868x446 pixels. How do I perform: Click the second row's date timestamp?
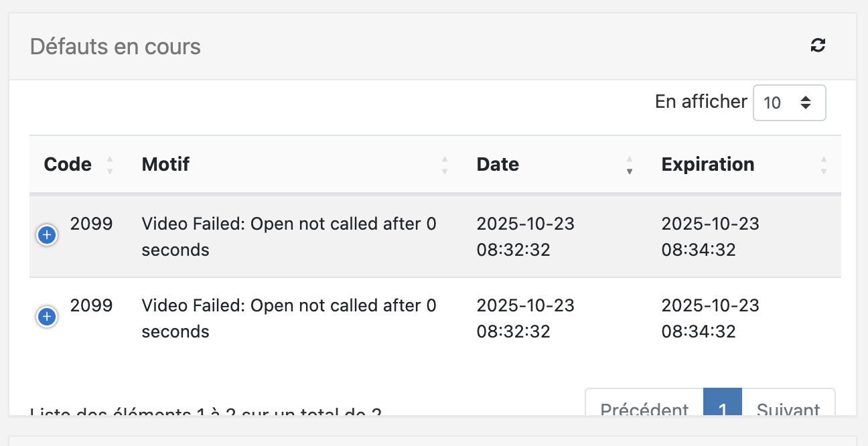pyautogui.click(x=525, y=318)
